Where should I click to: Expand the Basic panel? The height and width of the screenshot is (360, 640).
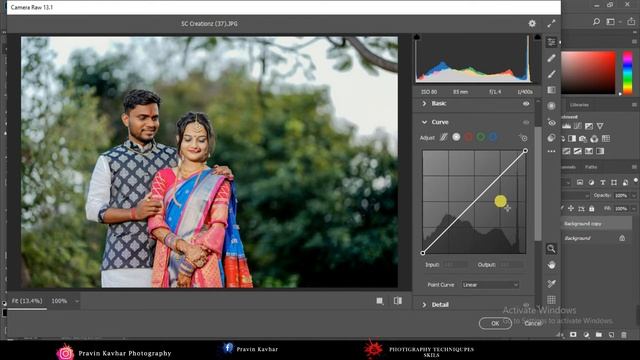(x=424, y=104)
